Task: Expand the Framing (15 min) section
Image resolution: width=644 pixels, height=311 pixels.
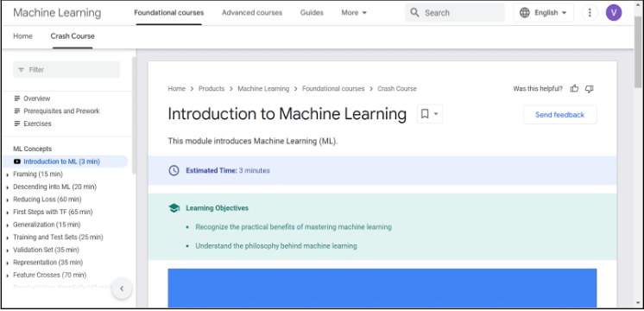Action: (8, 175)
